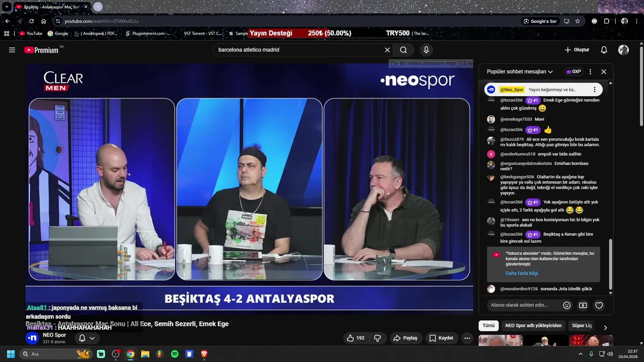The image size is (644, 362).
Task: Go back in the browser
Action: tap(7, 21)
